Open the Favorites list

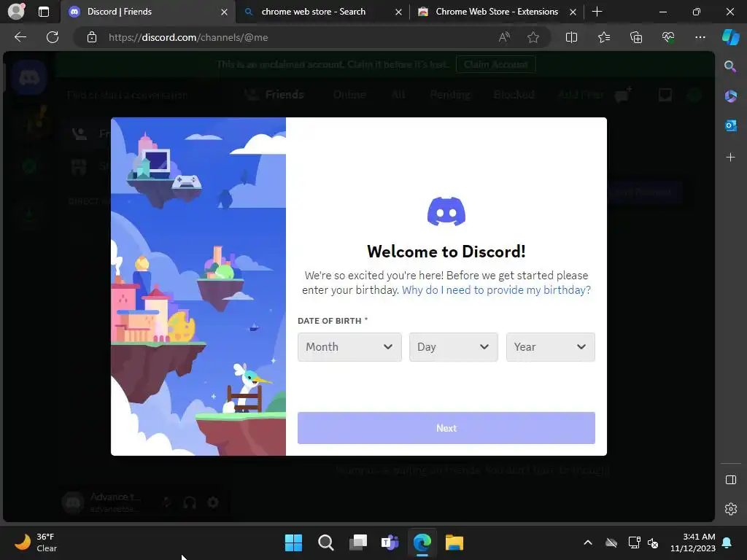pyautogui.click(x=603, y=37)
